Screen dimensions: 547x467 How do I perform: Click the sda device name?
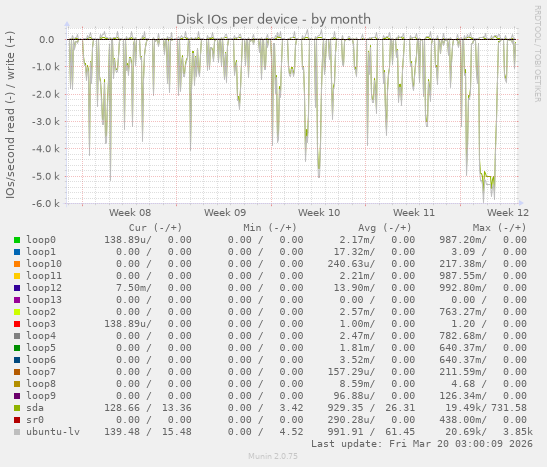pyautogui.click(x=35, y=408)
